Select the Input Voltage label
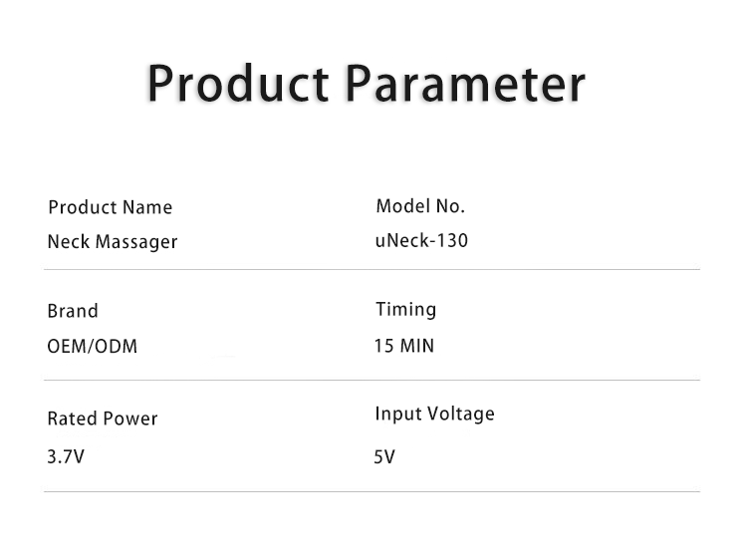747x560 pixels. click(434, 414)
